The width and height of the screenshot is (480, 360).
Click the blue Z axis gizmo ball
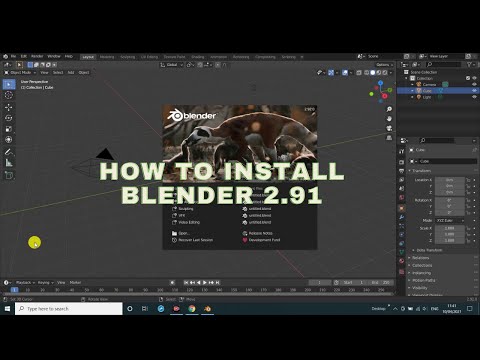pos(380,83)
